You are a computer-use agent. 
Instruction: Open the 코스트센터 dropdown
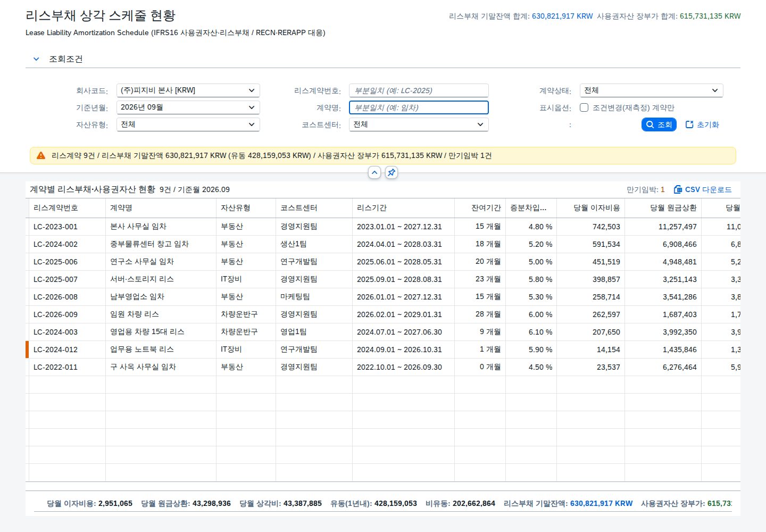click(419, 124)
